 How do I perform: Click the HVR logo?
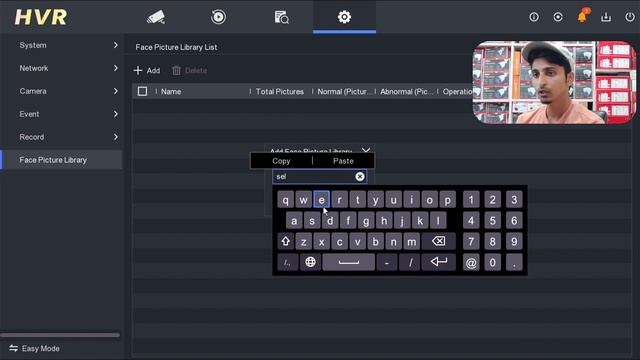(41, 17)
